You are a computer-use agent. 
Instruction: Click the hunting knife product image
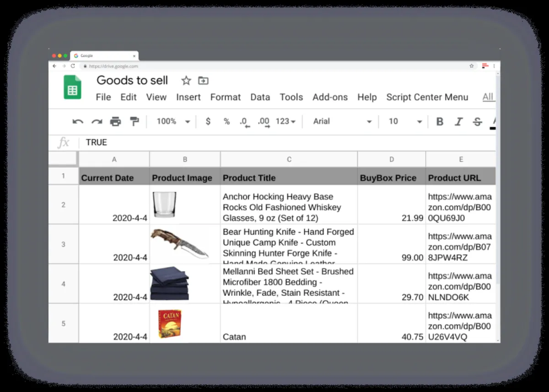click(x=180, y=244)
